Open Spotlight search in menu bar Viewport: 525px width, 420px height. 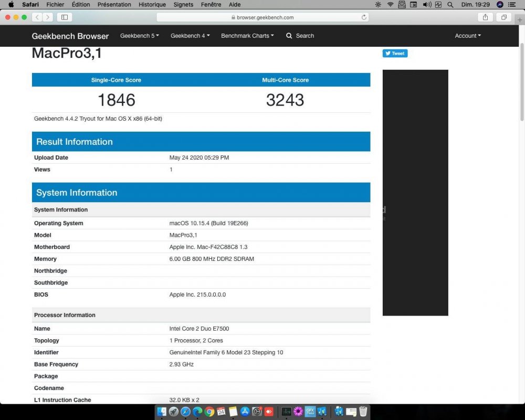[x=450, y=4]
